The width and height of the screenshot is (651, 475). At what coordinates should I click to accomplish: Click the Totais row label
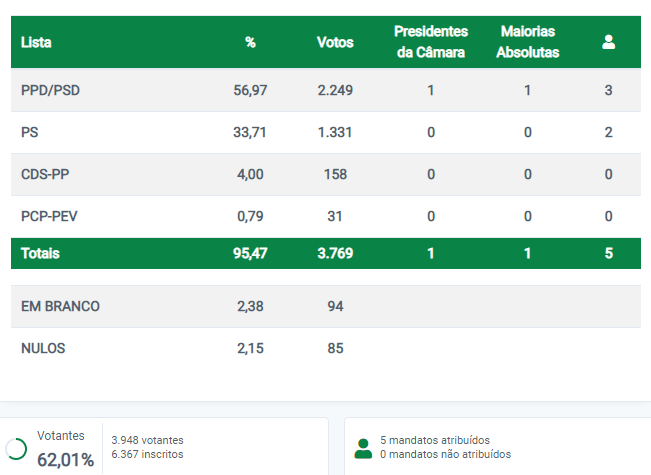point(40,253)
